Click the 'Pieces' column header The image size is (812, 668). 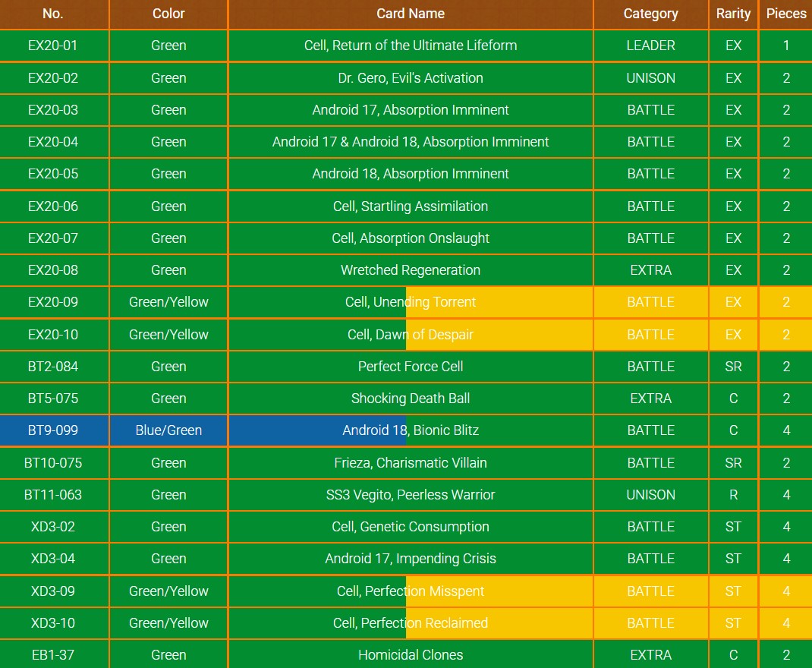[x=786, y=14]
